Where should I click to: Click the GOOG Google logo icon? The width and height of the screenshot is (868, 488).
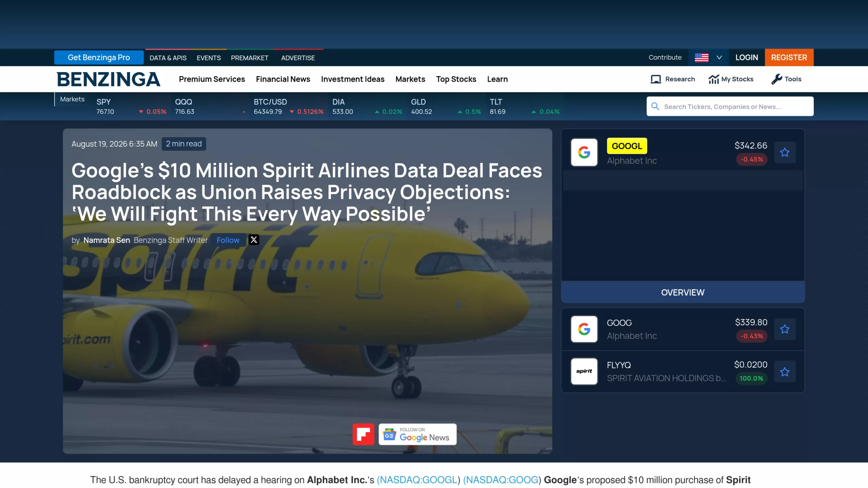coord(584,329)
